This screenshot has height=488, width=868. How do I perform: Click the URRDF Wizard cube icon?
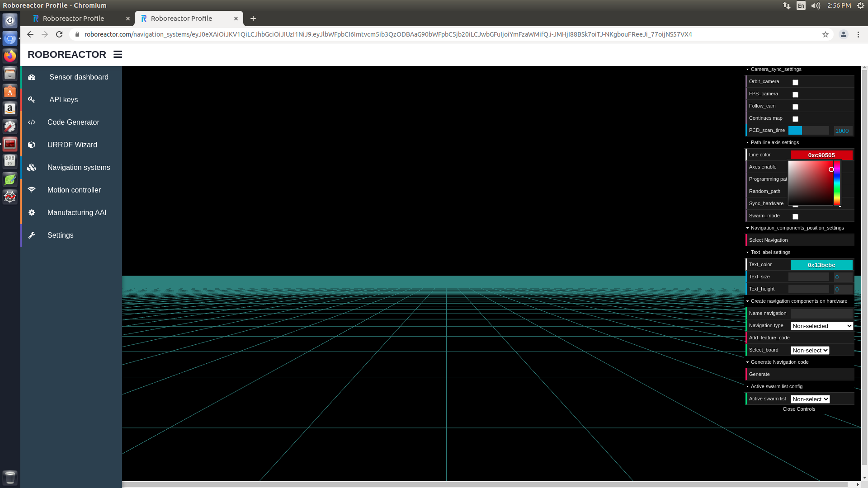pos(32,145)
